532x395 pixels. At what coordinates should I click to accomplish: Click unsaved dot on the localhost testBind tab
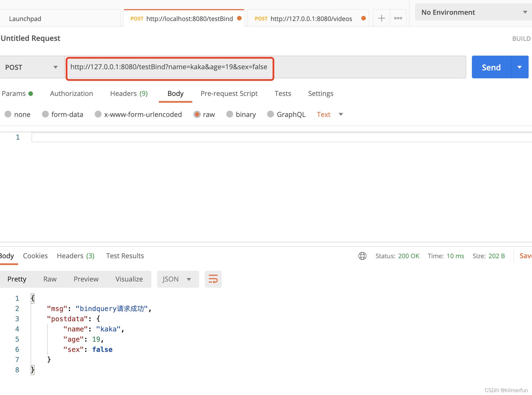tap(239, 18)
